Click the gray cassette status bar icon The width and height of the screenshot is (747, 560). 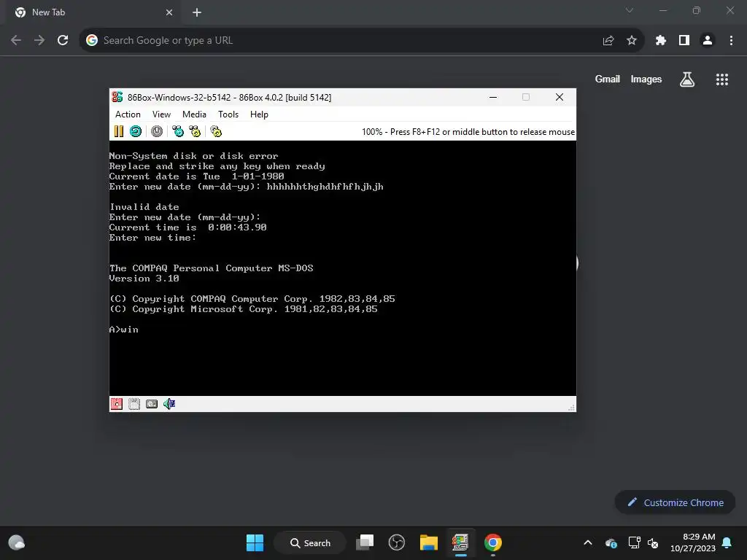tap(152, 404)
